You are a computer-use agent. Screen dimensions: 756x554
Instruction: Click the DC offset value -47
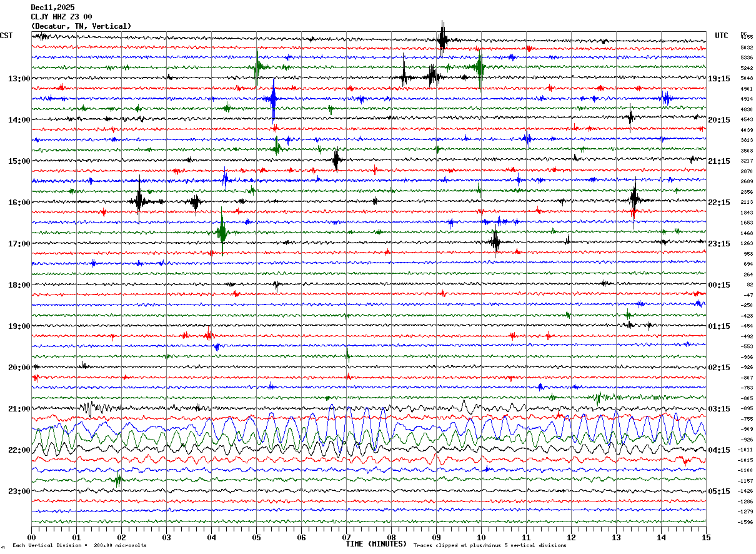pyautogui.click(x=749, y=295)
